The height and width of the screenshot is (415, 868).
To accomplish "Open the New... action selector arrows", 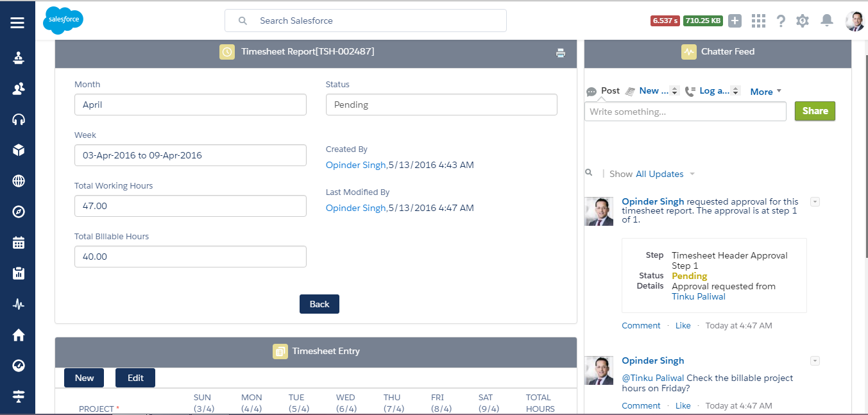I will coord(674,91).
